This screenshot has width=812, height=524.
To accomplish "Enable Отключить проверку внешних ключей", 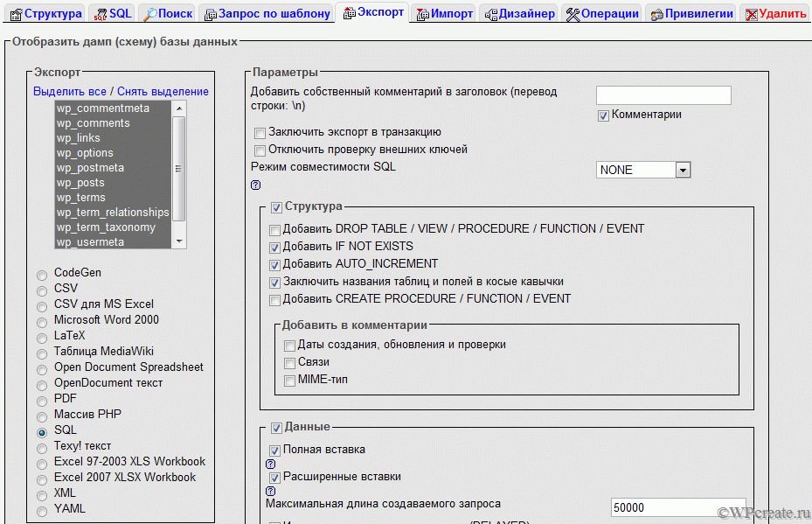I will 260,151.
